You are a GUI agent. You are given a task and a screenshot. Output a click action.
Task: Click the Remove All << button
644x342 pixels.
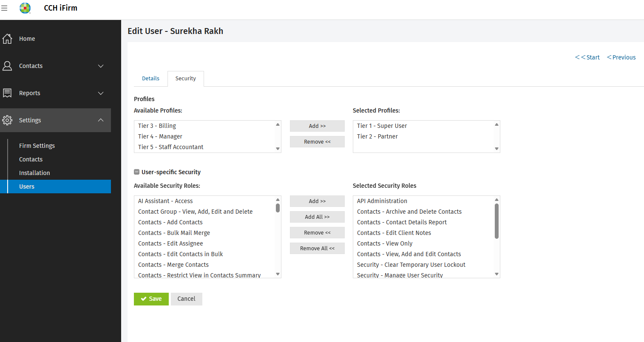click(317, 249)
